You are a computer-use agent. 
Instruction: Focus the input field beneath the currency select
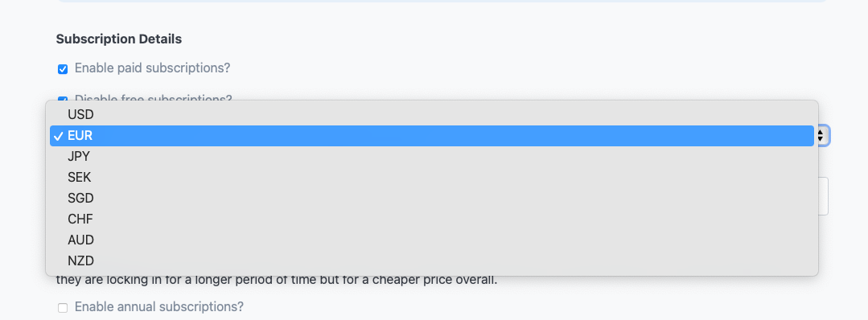pyautogui.click(x=823, y=196)
